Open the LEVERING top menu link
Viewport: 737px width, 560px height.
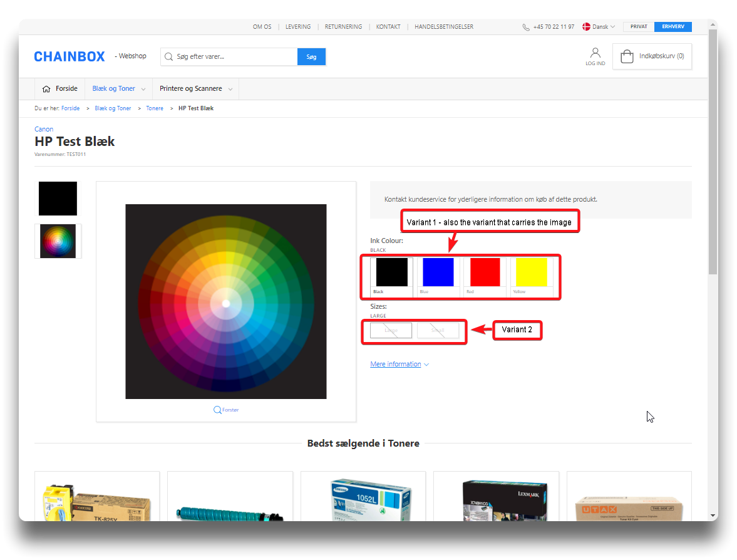click(x=298, y=27)
